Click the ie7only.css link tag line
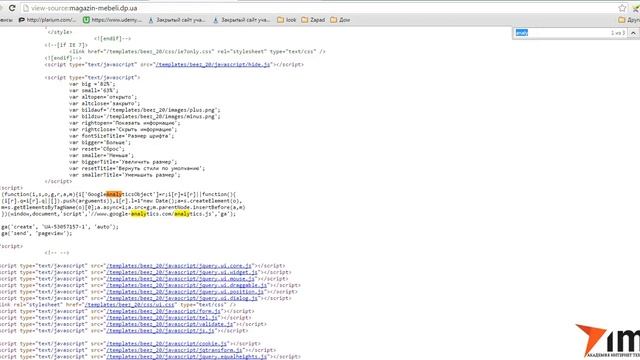Viewport: 640px width, 360px height. point(197,51)
